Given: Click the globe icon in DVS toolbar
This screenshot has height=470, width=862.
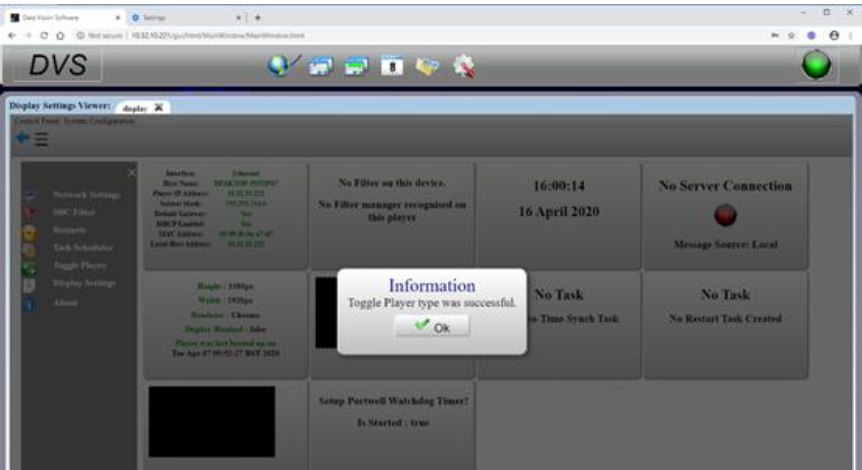Looking at the screenshot, I should click(281, 66).
